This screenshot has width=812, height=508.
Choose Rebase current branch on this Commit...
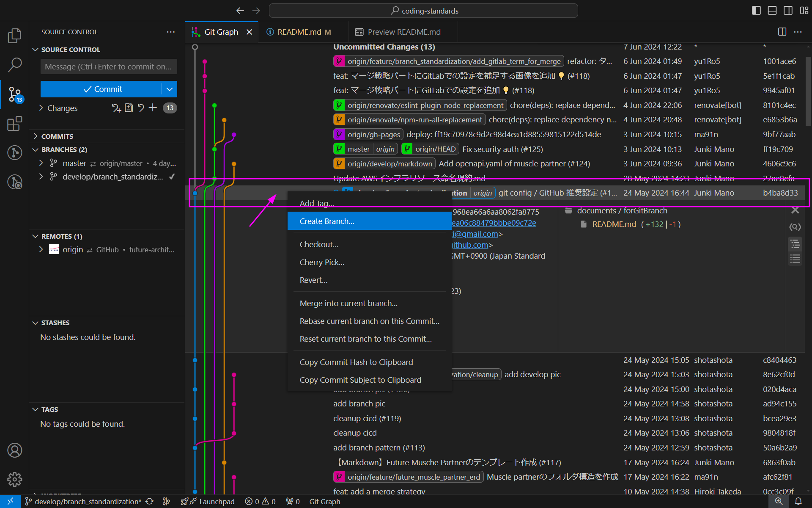pos(369,321)
